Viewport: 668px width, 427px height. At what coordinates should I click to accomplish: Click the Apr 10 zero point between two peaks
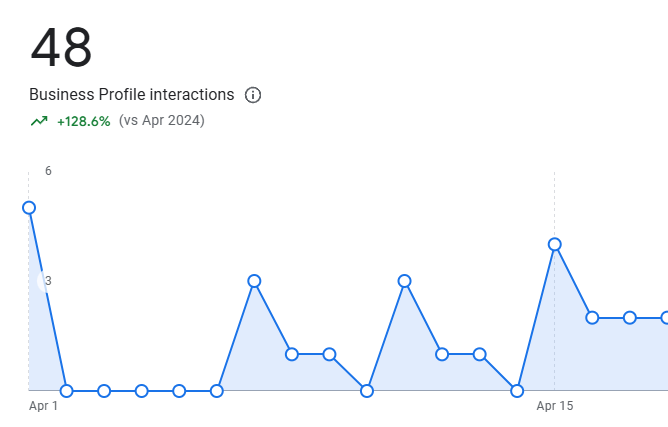tap(367, 391)
